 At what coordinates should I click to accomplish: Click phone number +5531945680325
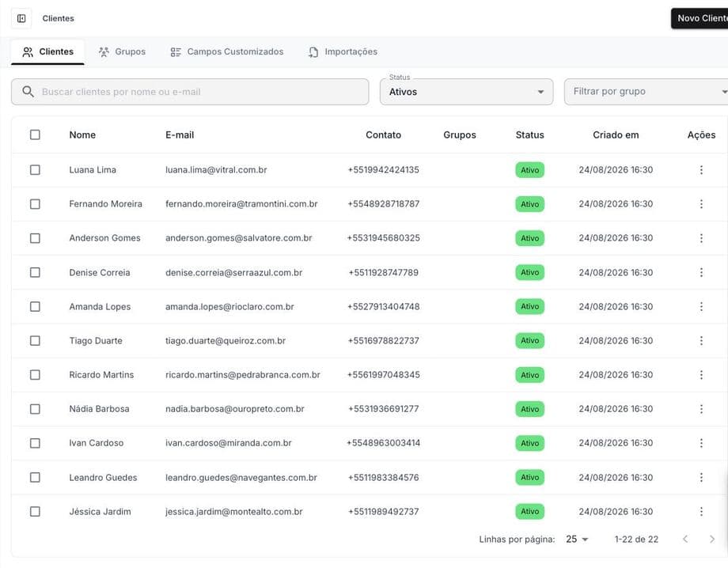tap(384, 238)
